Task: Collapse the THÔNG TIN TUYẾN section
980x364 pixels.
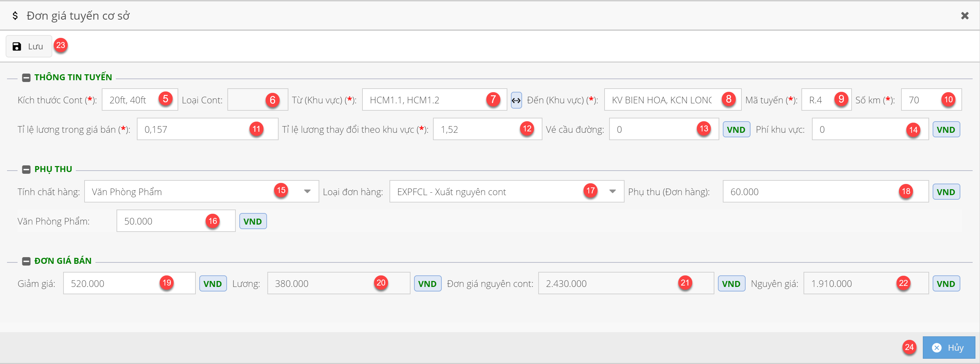Action: click(26, 77)
